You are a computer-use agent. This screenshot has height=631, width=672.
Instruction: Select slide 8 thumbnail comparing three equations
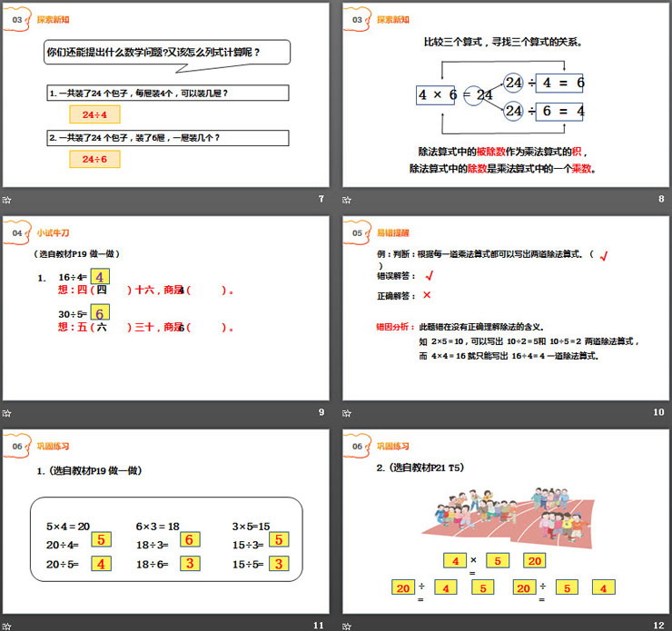tap(506, 94)
